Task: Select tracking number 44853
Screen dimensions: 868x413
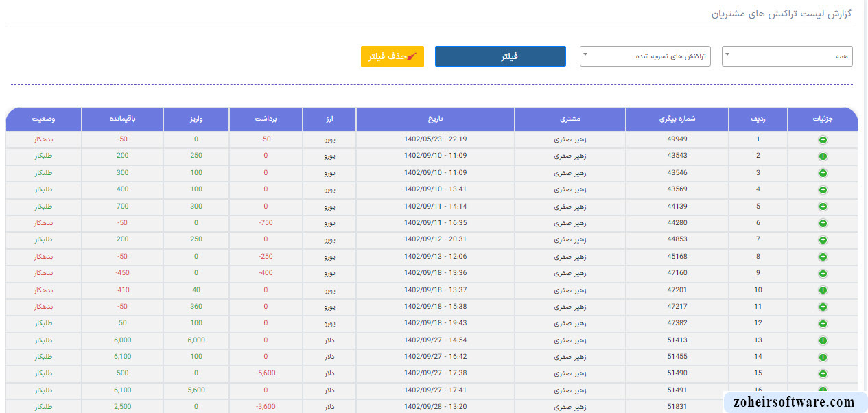Action: pos(677,239)
